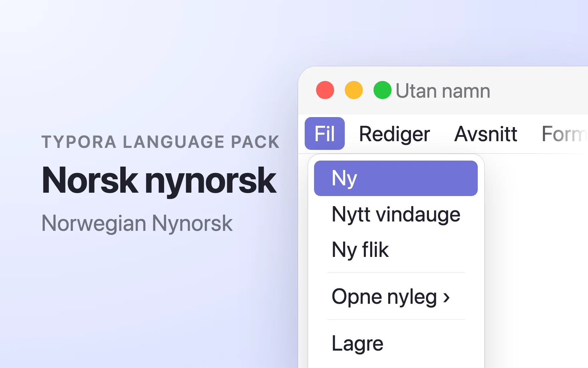Expand Opne nyleg submenu
This screenshot has width=588, height=368.
click(396, 297)
